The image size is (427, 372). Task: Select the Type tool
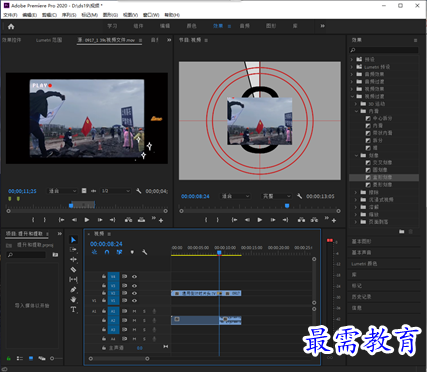tap(73, 310)
